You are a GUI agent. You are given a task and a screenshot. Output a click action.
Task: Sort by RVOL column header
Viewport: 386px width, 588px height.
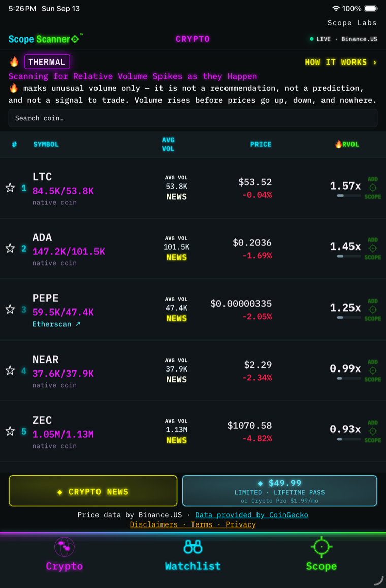[347, 144]
